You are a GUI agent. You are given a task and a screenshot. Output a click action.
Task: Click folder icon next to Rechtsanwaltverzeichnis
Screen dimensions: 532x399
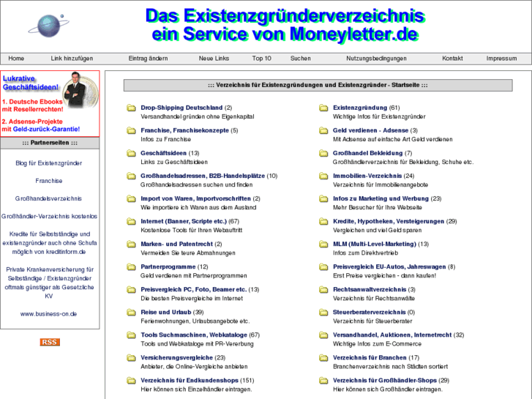323,290
